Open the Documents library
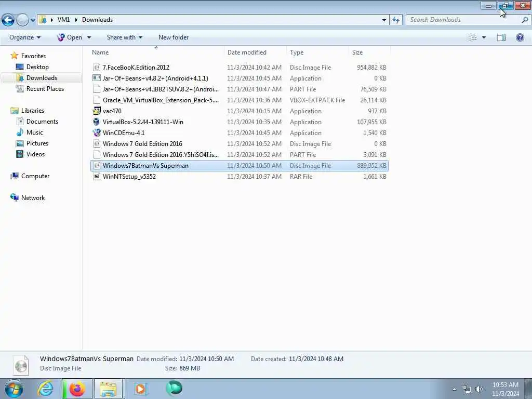The image size is (532, 399). [42, 122]
